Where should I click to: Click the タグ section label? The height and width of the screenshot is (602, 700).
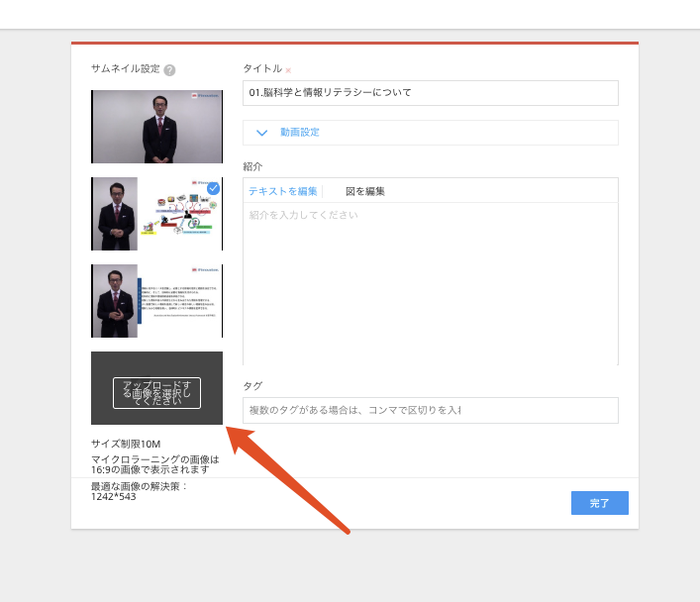click(x=251, y=385)
